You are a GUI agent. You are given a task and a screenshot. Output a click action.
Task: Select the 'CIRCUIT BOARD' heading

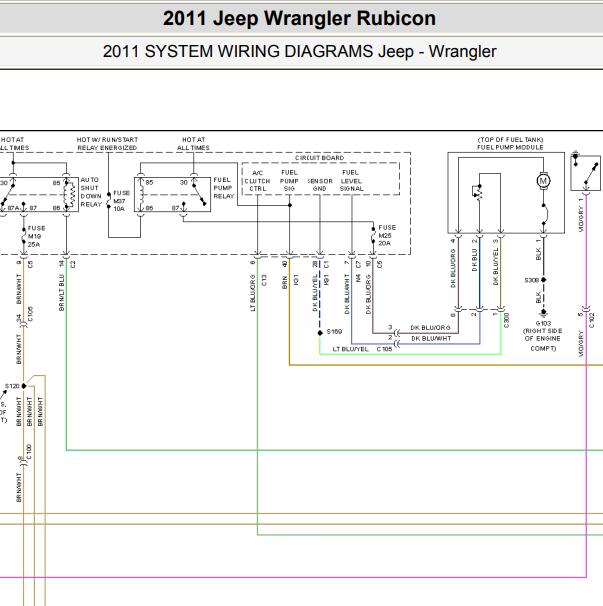pos(319,158)
